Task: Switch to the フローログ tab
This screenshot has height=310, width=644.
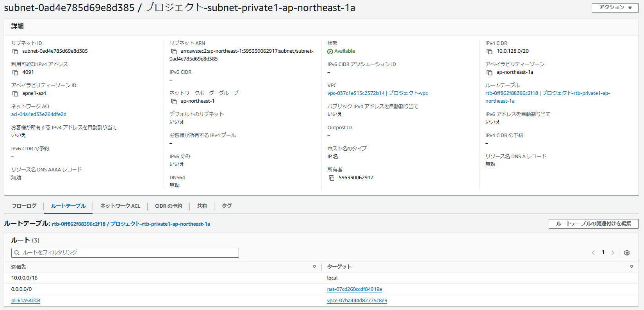Action: point(24,206)
